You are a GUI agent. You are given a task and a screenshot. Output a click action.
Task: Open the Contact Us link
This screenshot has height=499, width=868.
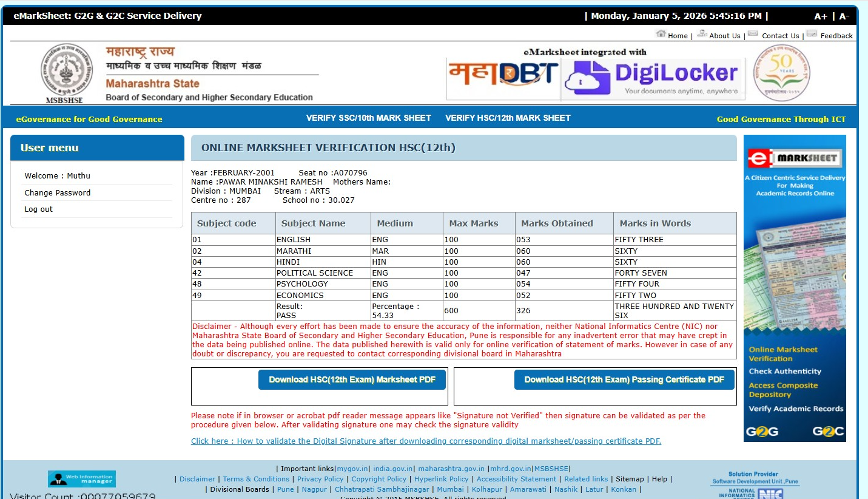(x=781, y=36)
